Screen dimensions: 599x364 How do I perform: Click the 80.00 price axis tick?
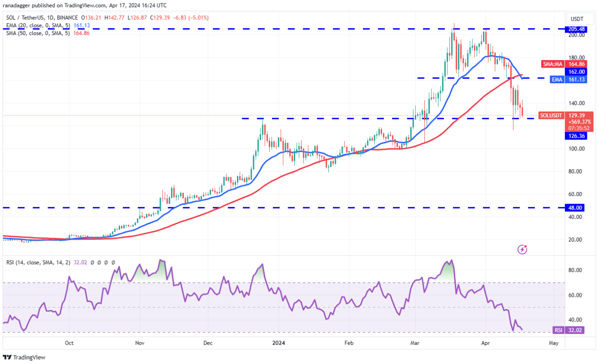click(575, 171)
